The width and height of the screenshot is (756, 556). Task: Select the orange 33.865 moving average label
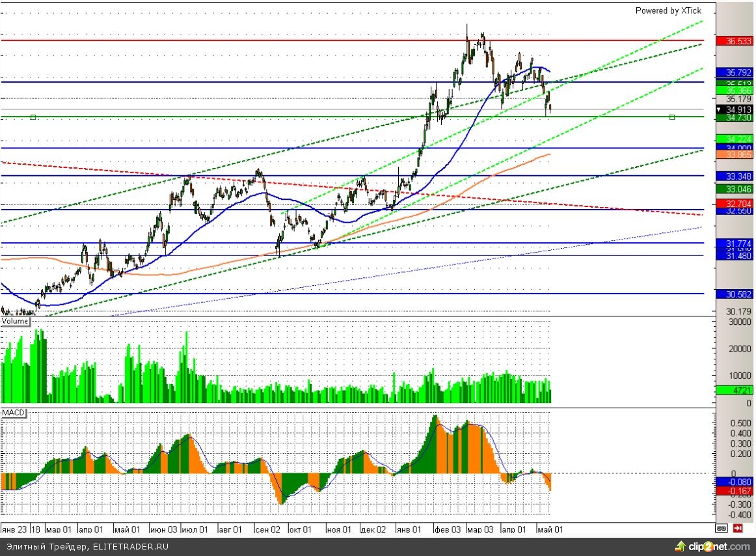[x=735, y=154]
